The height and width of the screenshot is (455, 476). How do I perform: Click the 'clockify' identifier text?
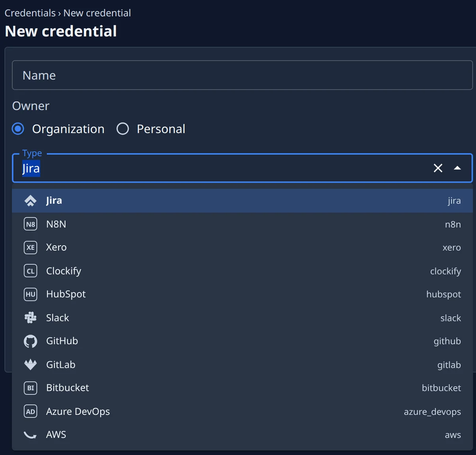tap(445, 271)
